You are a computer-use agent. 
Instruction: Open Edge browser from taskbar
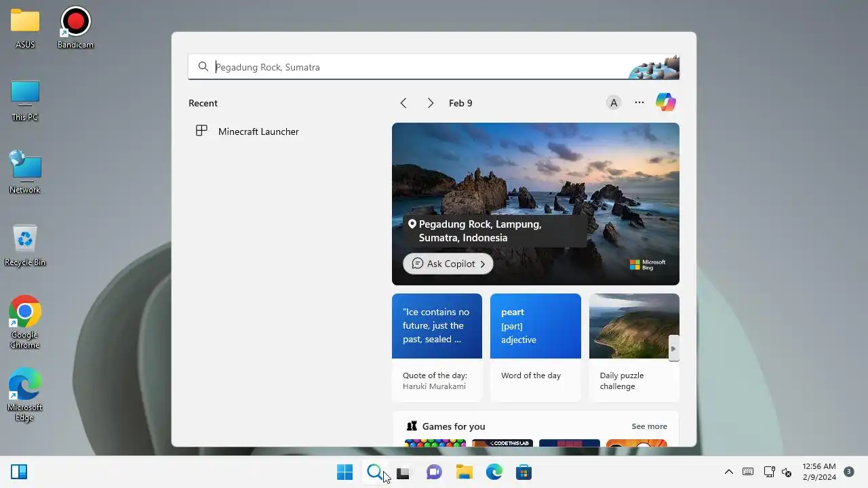[494, 472]
